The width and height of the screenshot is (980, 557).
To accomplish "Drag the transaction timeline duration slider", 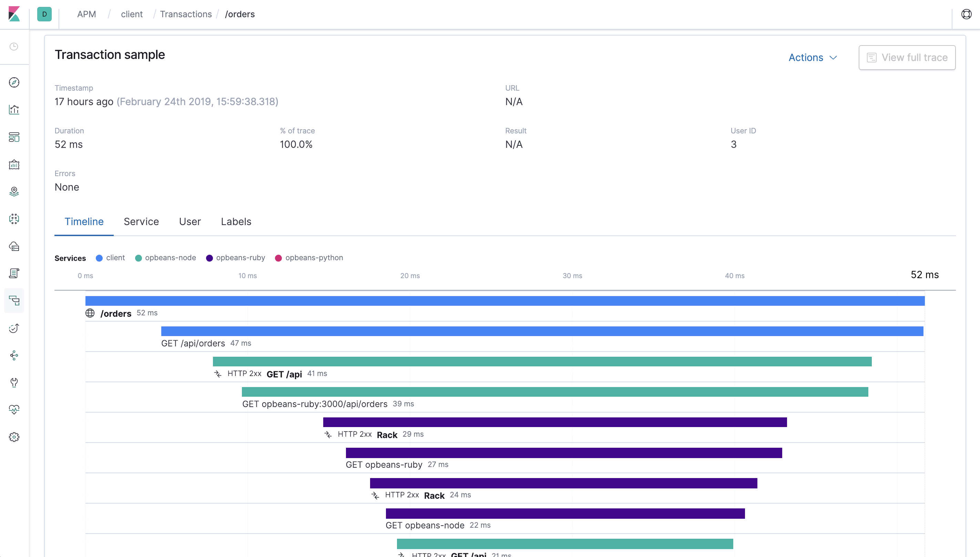I will click(924, 275).
